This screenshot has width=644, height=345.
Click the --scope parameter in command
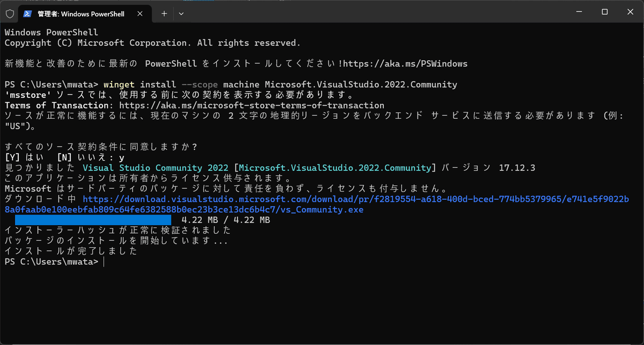point(200,84)
